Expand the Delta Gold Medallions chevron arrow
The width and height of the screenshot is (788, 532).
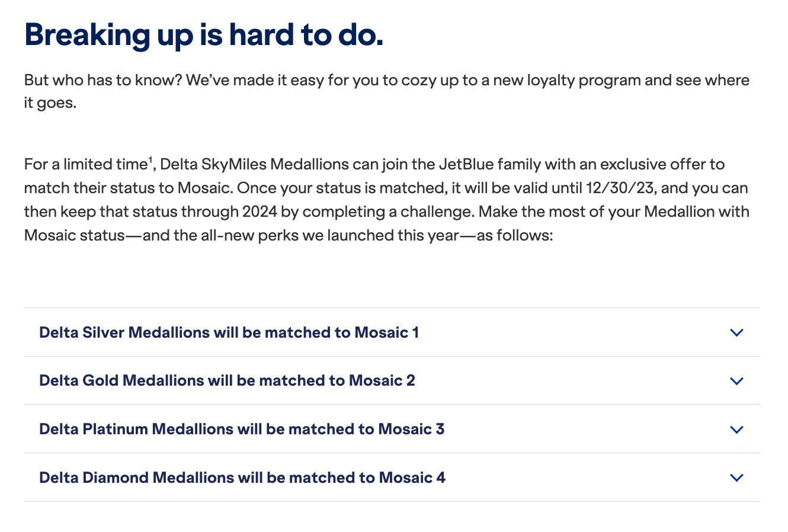click(x=736, y=381)
